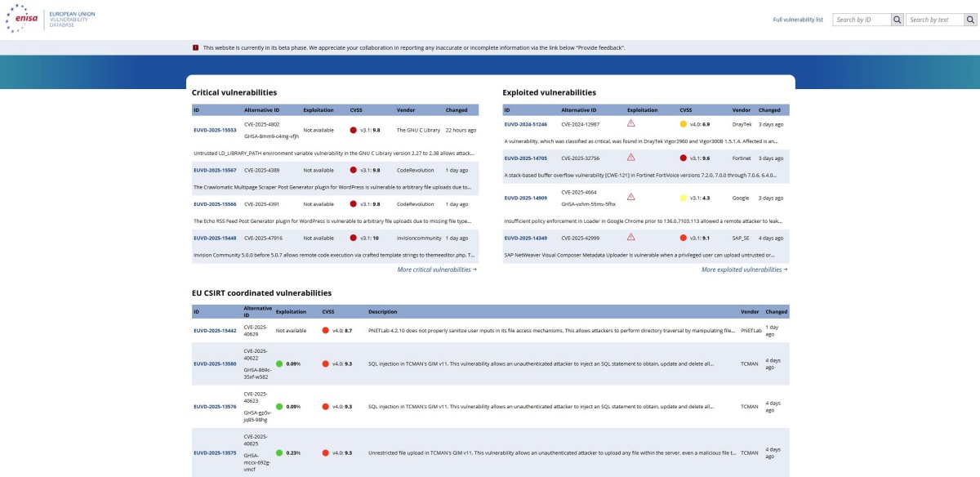Click the exploitation warning triangle for EUVD-2025-14349

tap(630, 237)
